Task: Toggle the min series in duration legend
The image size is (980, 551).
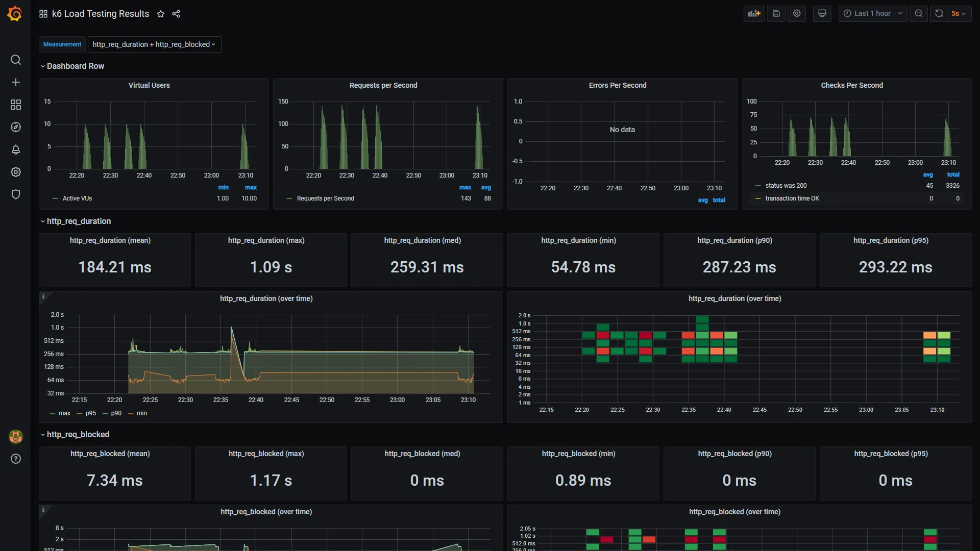Action: pyautogui.click(x=142, y=413)
